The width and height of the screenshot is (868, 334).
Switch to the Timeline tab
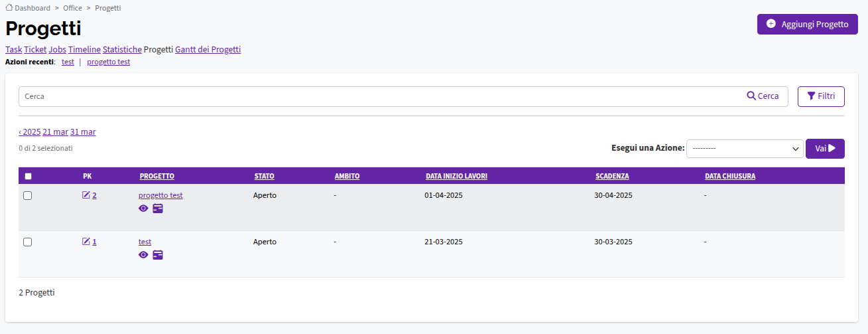pyautogui.click(x=84, y=50)
